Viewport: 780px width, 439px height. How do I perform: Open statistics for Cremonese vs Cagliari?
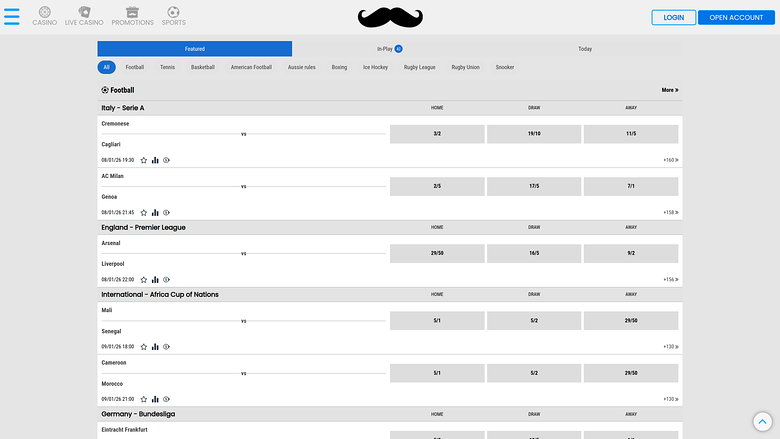pos(155,160)
